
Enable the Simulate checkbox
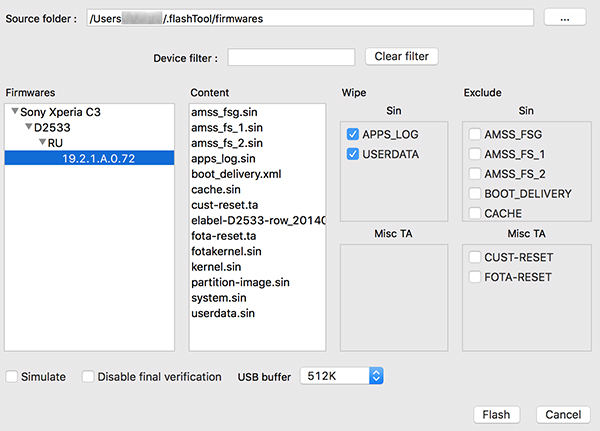pos(11,377)
